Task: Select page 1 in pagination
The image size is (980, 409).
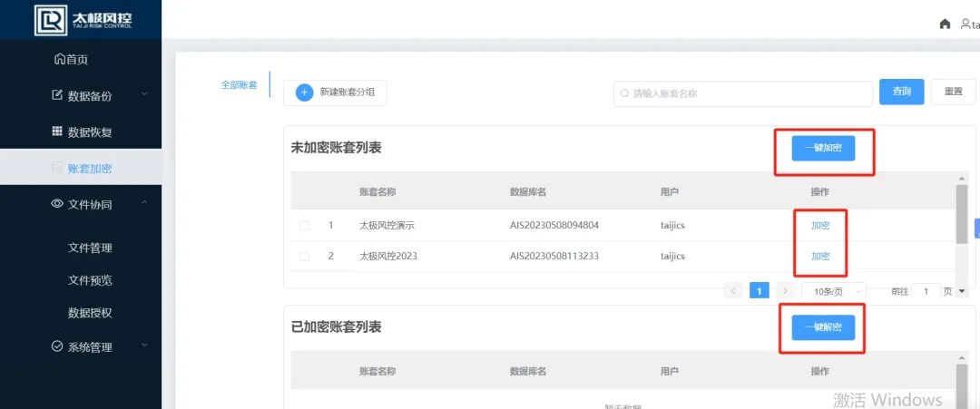Action: (x=759, y=291)
